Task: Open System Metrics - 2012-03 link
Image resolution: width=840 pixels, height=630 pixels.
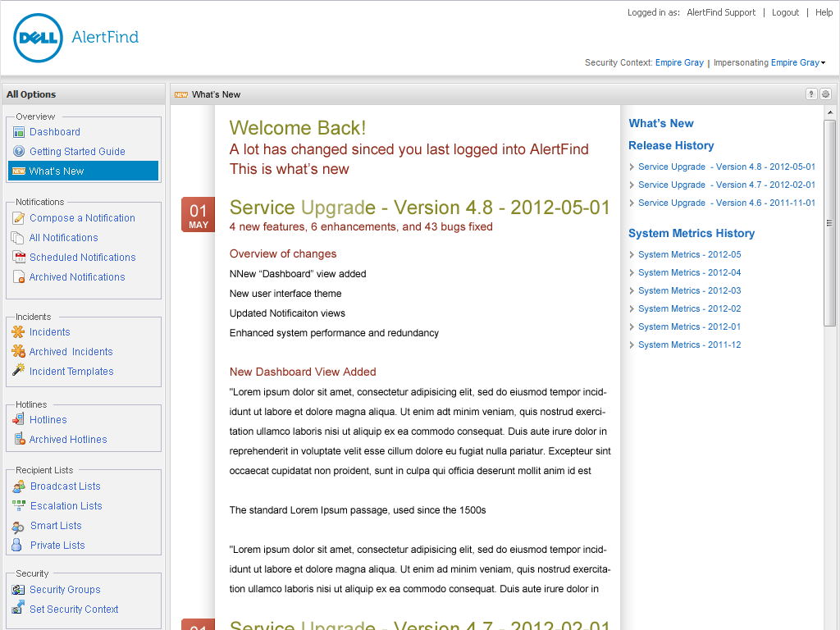Action: point(689,291)
